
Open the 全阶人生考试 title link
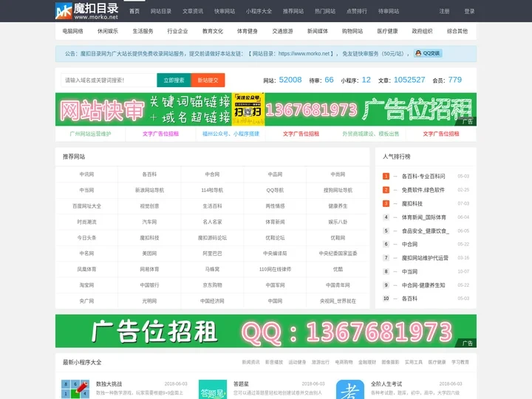click(386, 384)
